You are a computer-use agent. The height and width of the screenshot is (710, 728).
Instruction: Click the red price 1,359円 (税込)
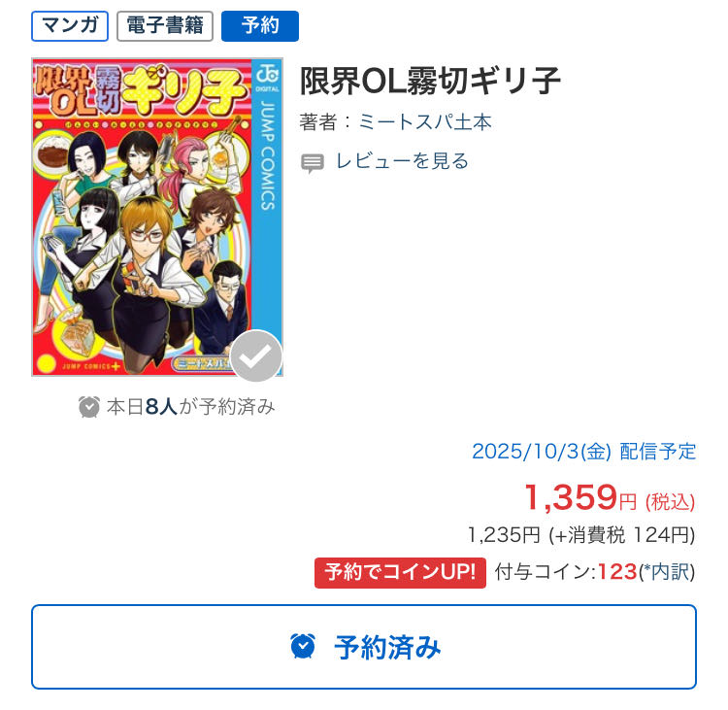point(610,497)
